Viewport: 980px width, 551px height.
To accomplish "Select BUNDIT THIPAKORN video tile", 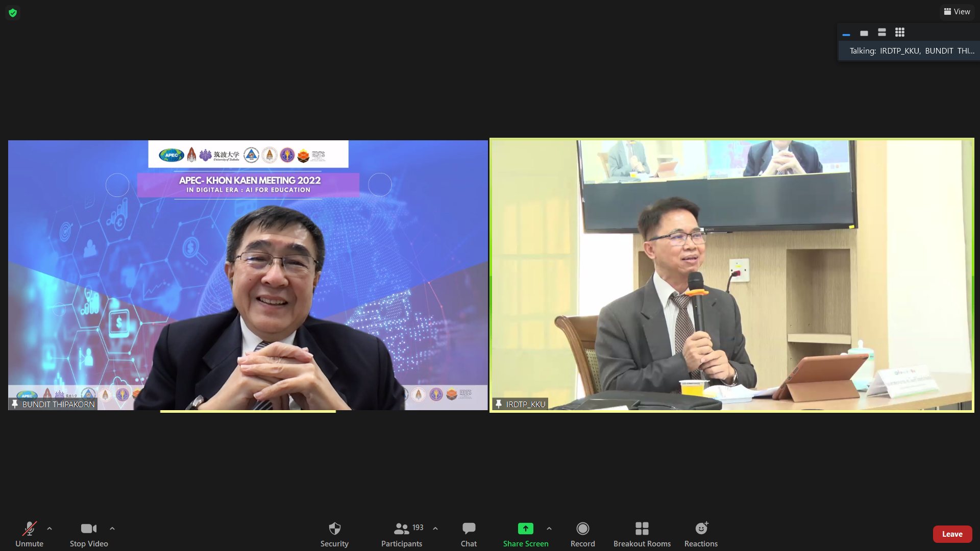I will pos(248,275).
